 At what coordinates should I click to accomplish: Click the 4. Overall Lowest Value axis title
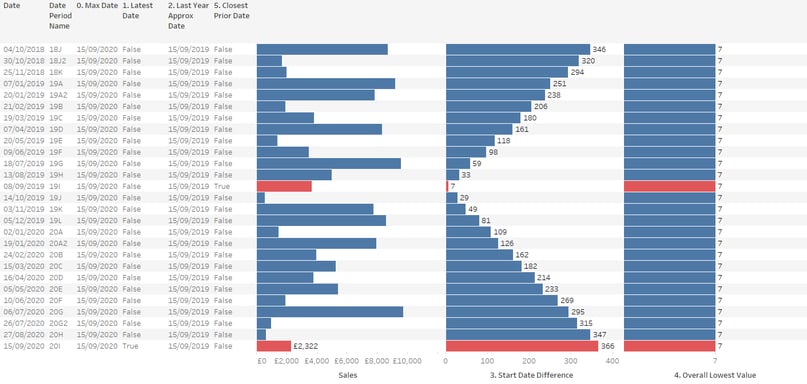(x=715, y=375)
